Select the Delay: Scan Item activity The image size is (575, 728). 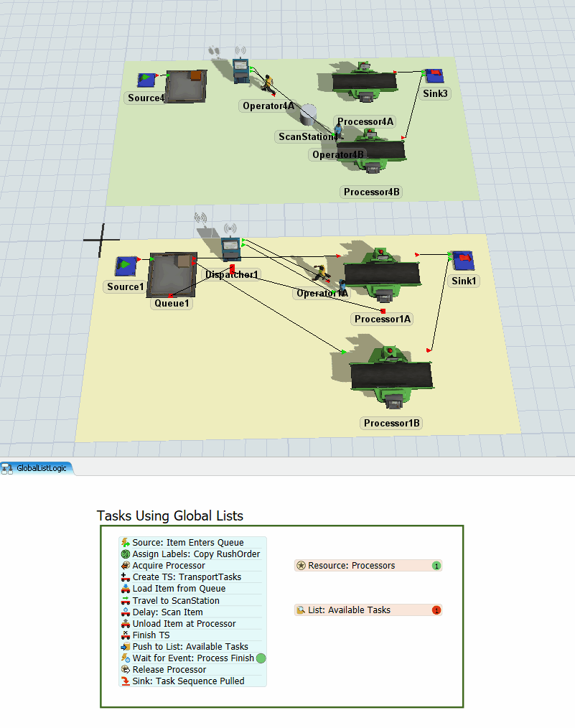[x=167, y=612]
